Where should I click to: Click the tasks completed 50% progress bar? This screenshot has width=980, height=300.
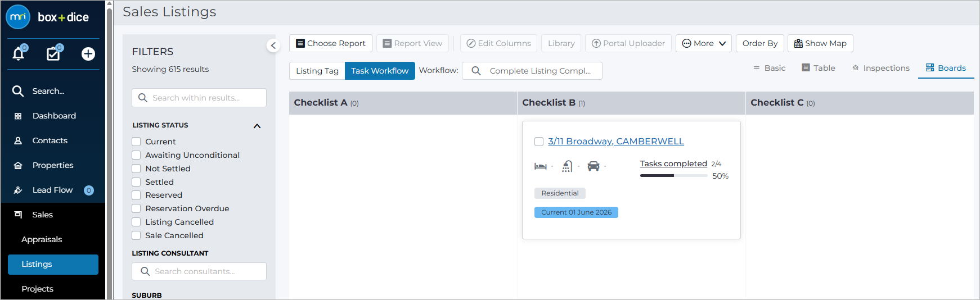coord(673,176)
